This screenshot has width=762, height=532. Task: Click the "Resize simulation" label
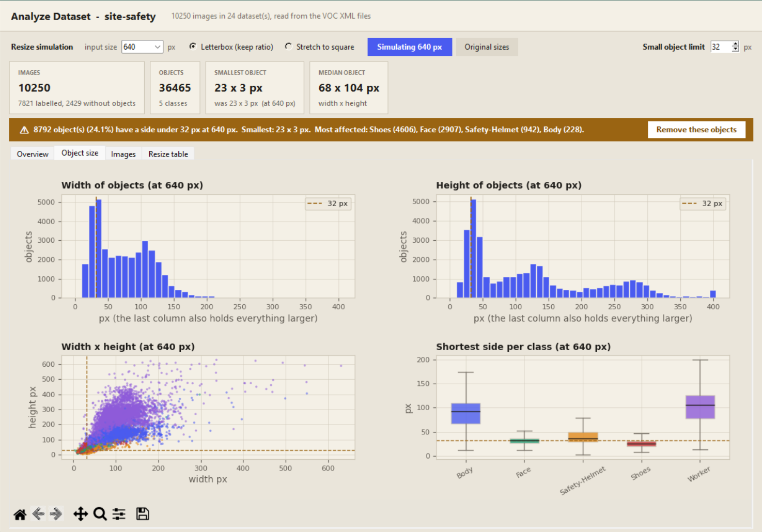(42, 47)
